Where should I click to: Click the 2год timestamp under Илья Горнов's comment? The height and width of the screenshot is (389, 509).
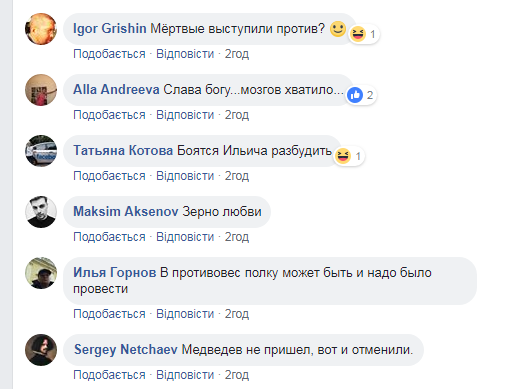tap(237, 314)
